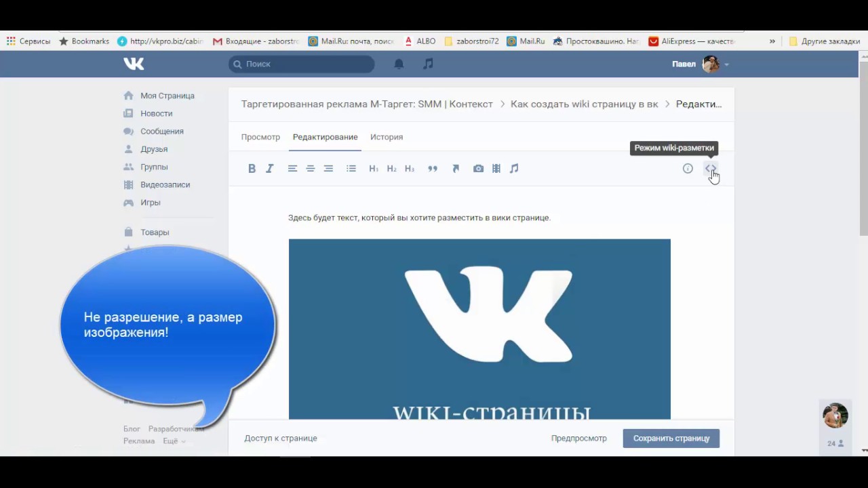The height and width of the screenshot is (488, 868).
Task: Open the zaborstroi72 bookmark folder
Action: click(x=471, y=41)
